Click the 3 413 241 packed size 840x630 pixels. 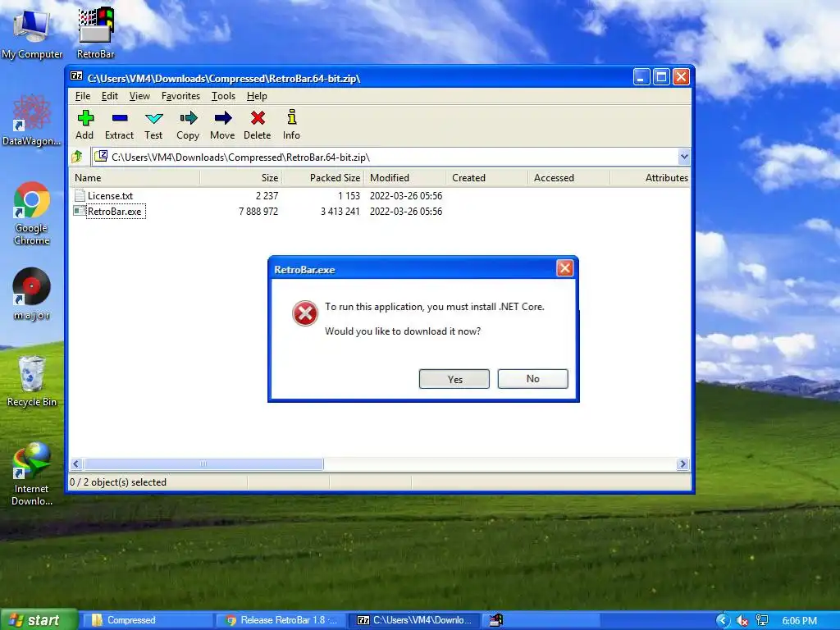340,212
